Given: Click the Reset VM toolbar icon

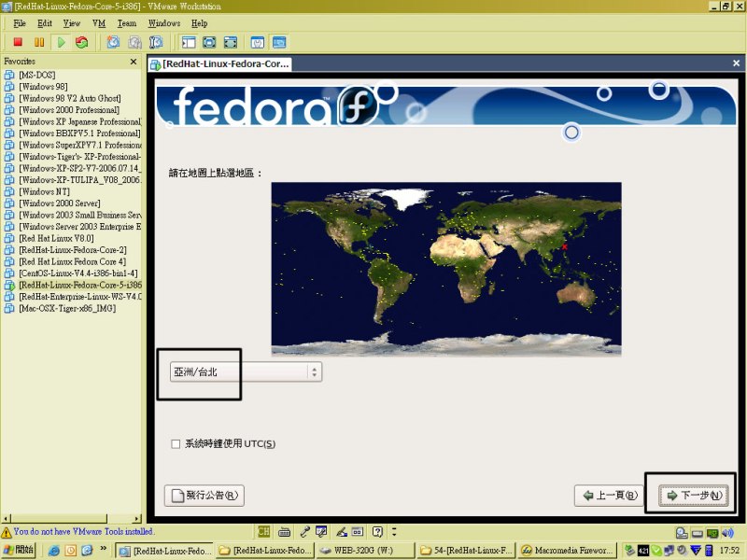Looking at the screenshot, I should (82, 42).
